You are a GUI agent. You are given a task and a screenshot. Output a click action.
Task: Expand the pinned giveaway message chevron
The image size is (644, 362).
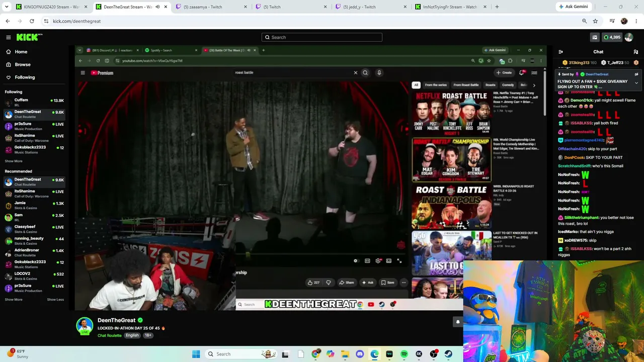tap(636, 83)
